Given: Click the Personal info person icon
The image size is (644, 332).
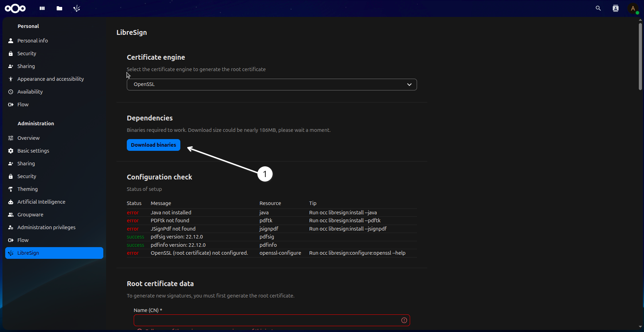Looking at the screenshot, I should pos(11,41).
